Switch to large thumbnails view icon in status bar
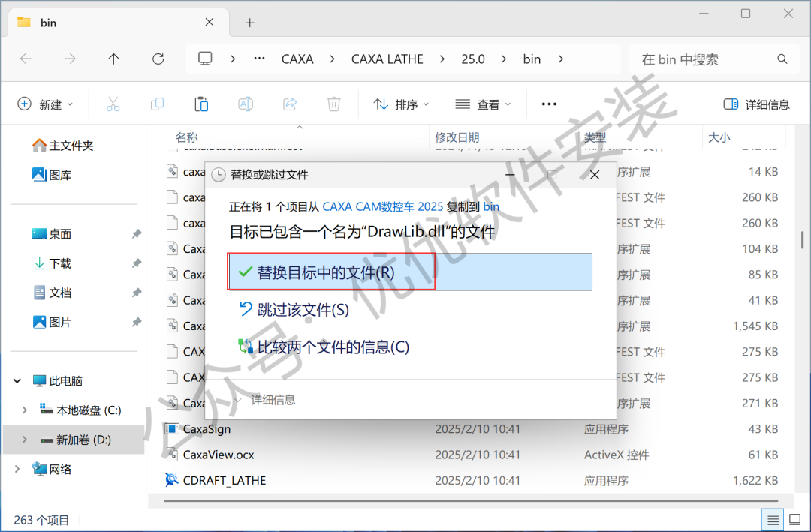This screenshot has height=532, width=811. 795,519
